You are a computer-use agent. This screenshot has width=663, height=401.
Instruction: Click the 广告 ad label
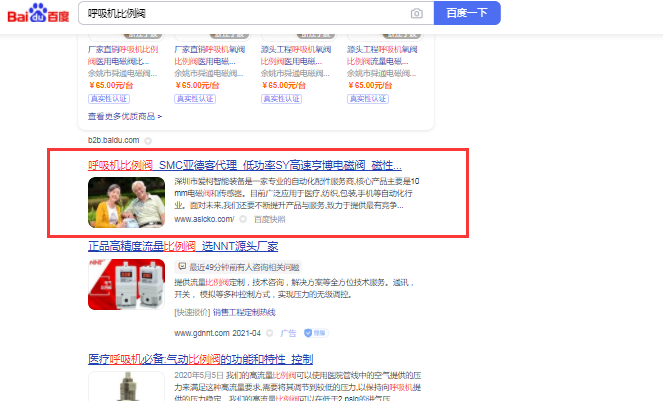(288, 333)
